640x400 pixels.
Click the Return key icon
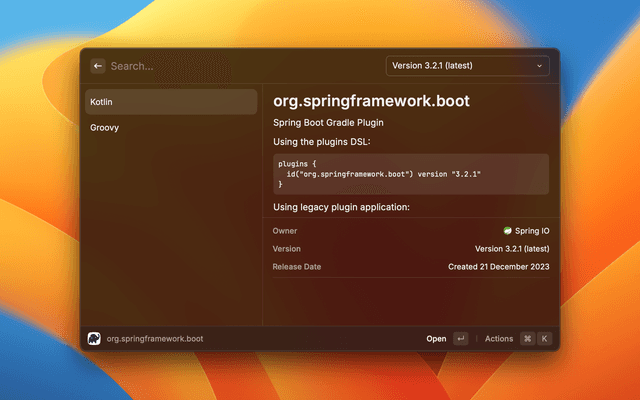click(x=460, y=339)
